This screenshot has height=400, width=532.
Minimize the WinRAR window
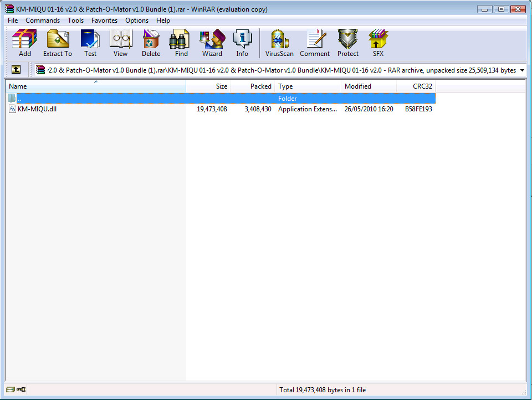pyautogui.click(x=484, y=9)
